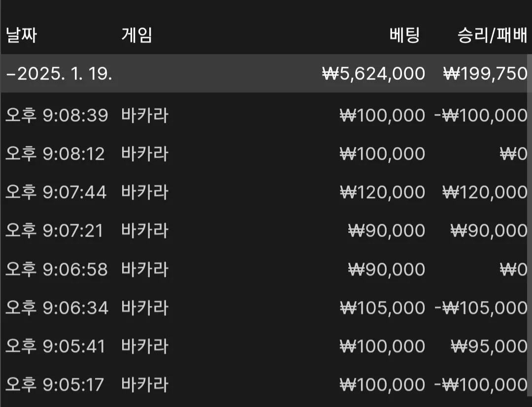
Task: Click the 베팅 column header
Action: pyautogui.click(x=404, y=35)
